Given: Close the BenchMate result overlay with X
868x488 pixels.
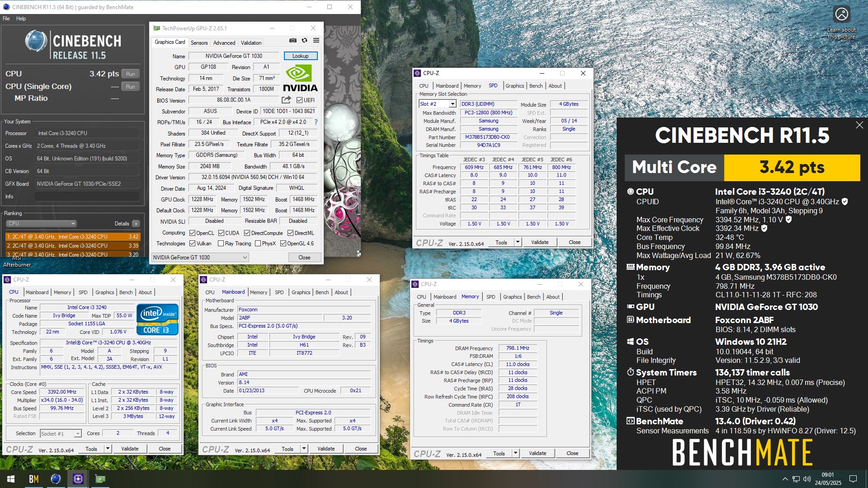Looking at the screenshot, I should tap(859, 125).
